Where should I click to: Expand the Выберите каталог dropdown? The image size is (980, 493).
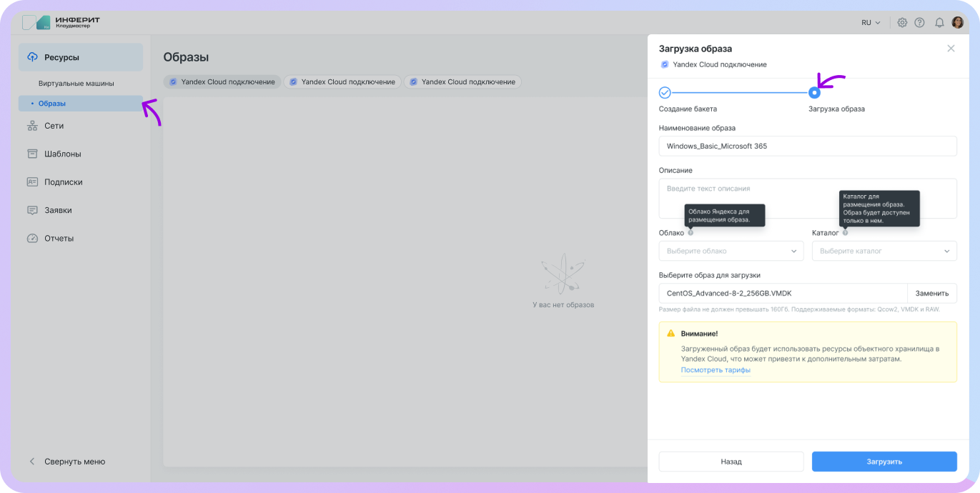pos(884,251)
